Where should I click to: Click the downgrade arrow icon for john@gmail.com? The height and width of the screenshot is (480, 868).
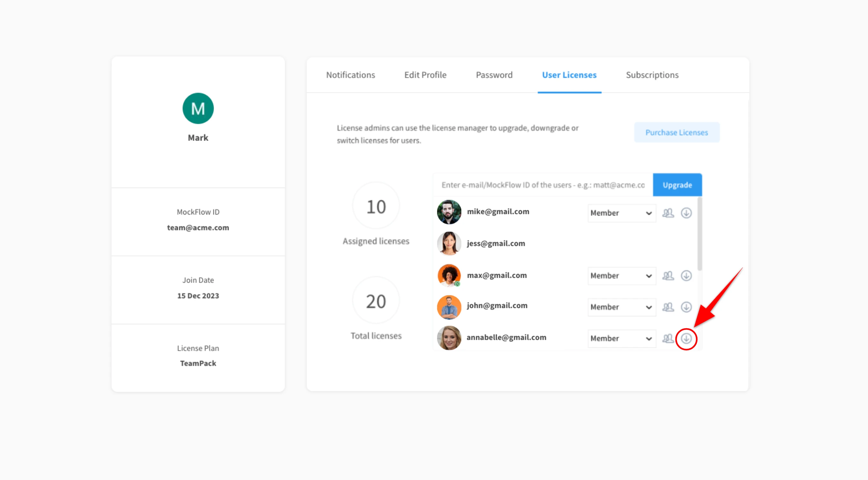coord(686,307)
